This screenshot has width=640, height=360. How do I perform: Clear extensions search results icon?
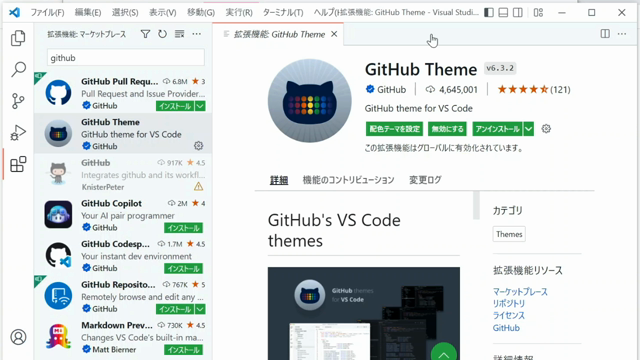(x=180, y=34)
